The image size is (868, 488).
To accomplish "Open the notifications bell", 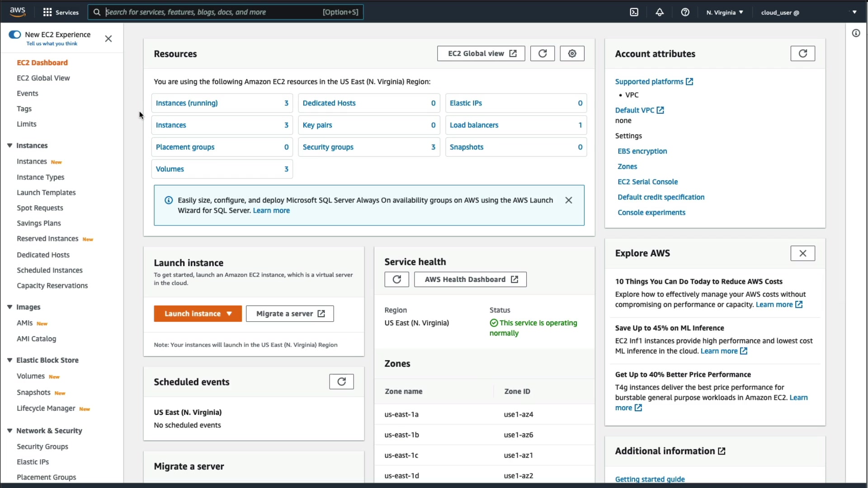I will (660, 12).
